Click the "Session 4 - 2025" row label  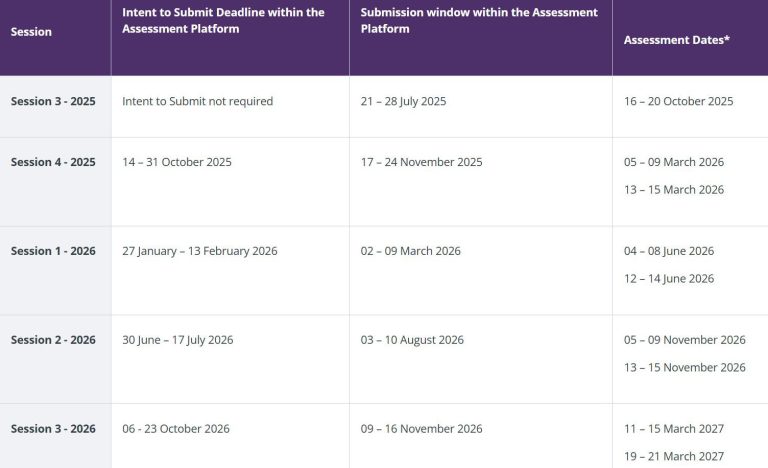53,162
